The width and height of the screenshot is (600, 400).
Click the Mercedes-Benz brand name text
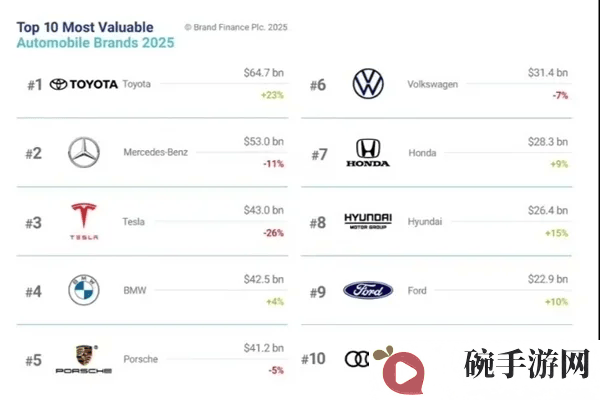pyautogui.click(x=156, y=152)
